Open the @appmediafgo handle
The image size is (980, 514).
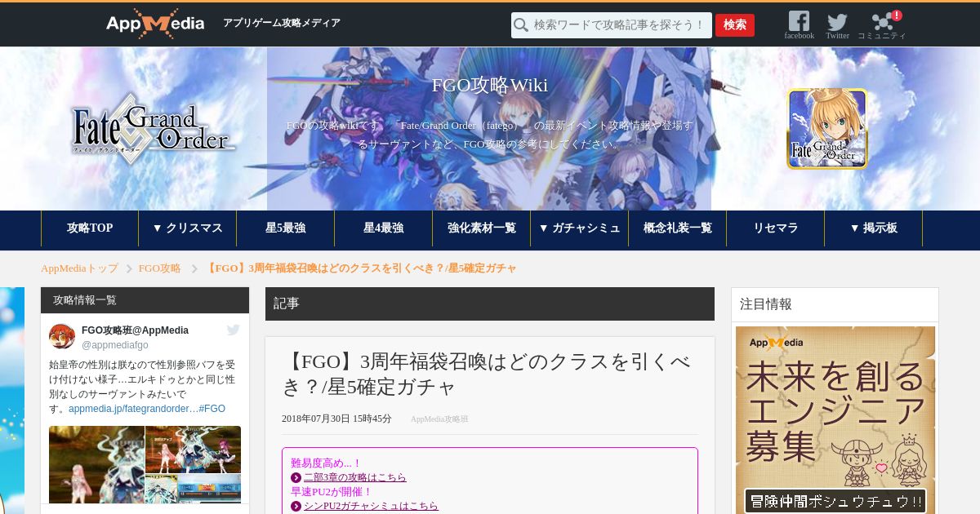(114, 345)
